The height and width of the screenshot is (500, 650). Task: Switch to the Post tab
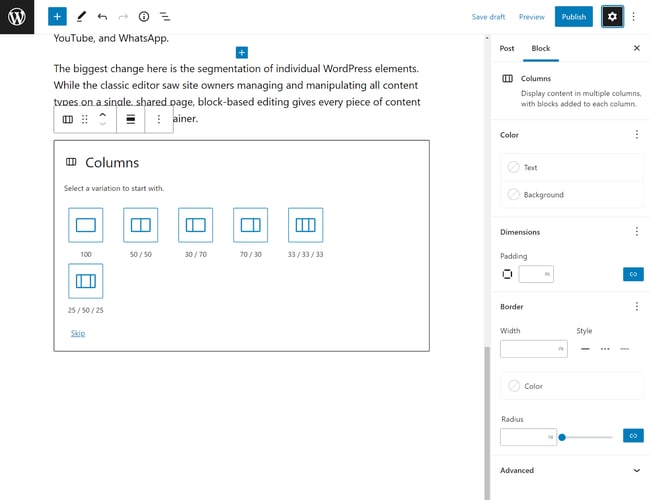(507, 49)
